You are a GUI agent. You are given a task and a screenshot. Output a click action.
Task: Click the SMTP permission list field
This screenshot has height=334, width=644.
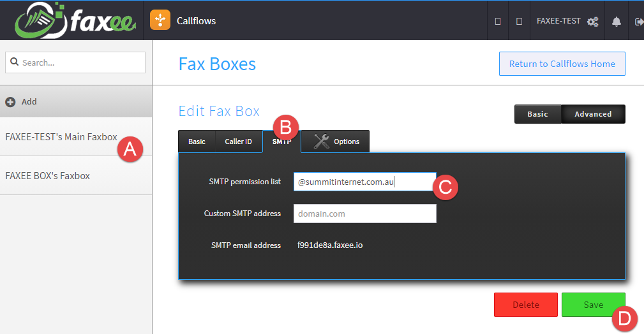tap(364, 182)
